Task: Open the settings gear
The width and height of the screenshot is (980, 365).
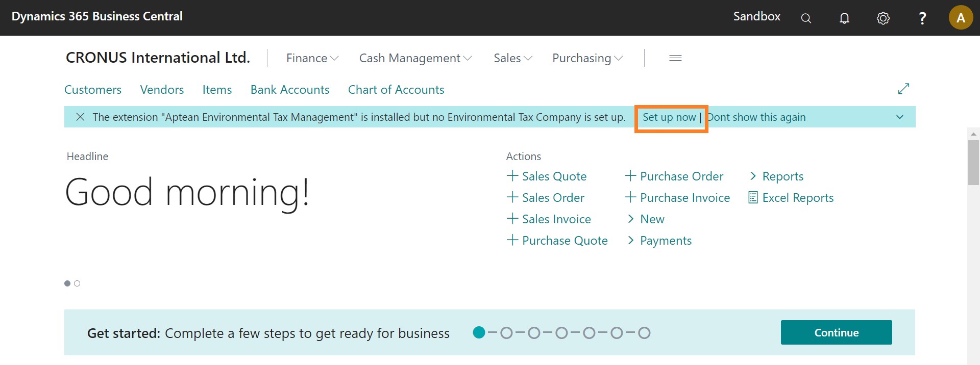Action: tap(883, 18)
